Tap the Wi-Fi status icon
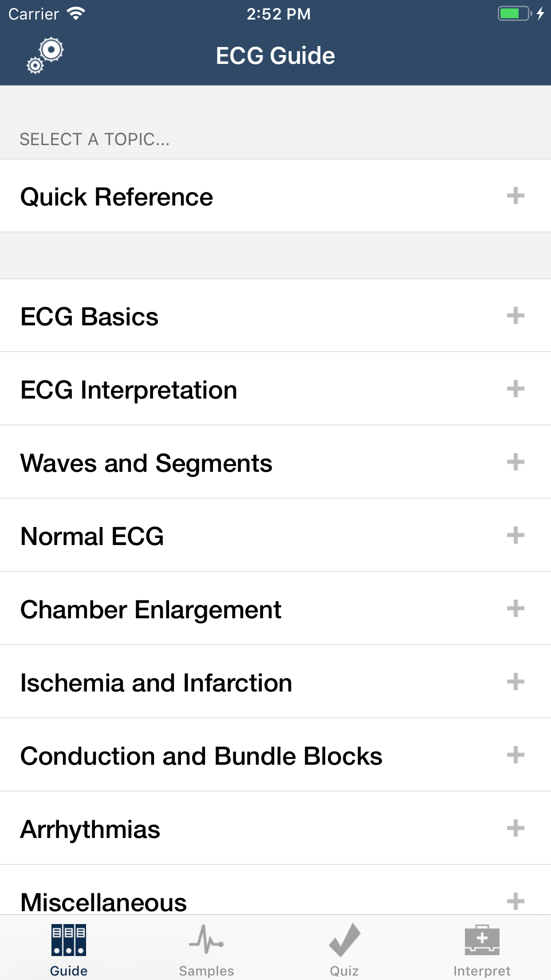 [x=76, y=14]
